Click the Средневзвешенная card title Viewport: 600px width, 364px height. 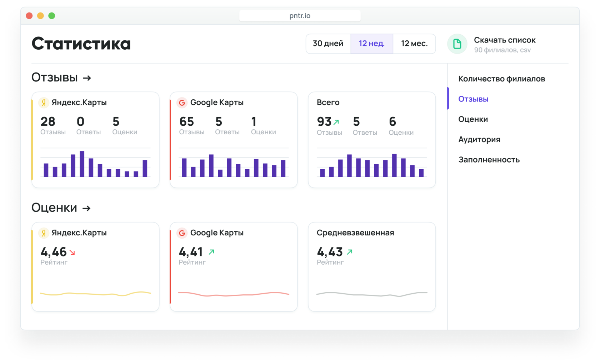(x=355, y=233)
